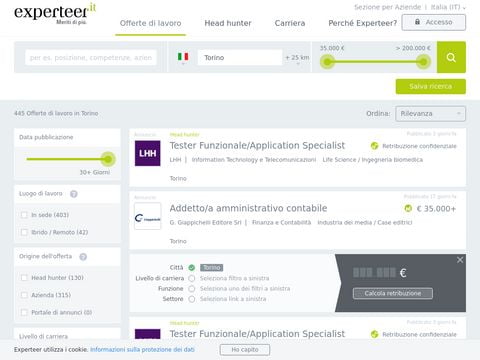Click the green search magnifier button

pyautogui.click(x=451, y=57)
